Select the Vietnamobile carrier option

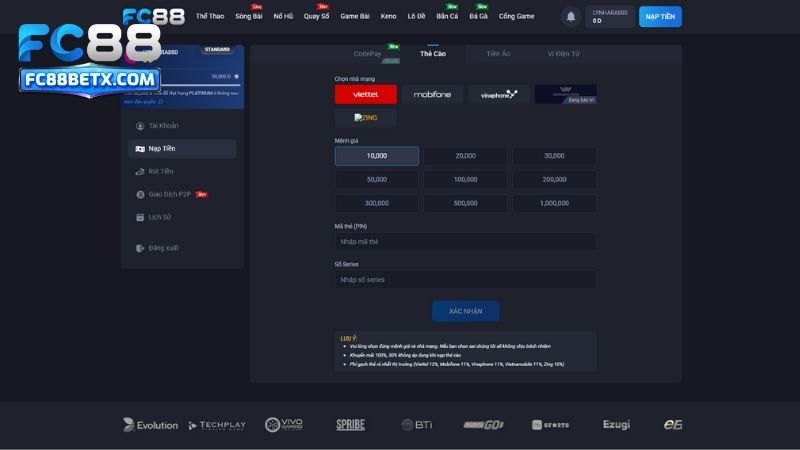click(x=566, y=94)
